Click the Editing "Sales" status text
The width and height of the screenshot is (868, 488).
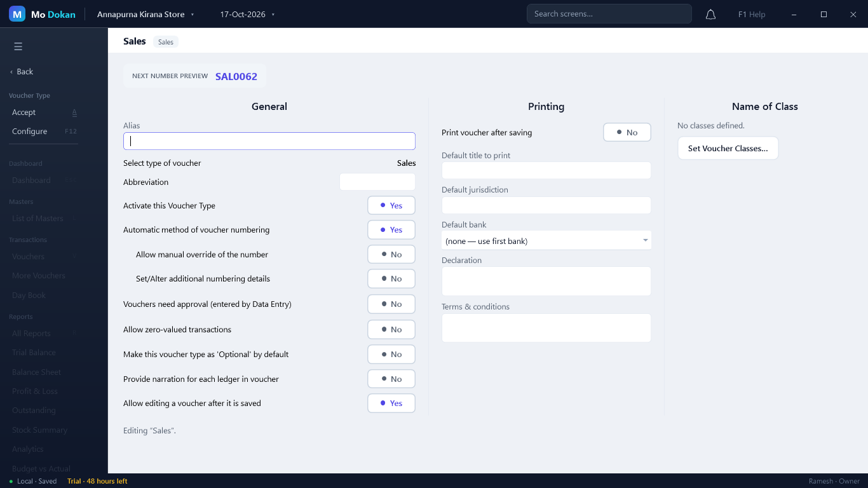pos(149,431)
